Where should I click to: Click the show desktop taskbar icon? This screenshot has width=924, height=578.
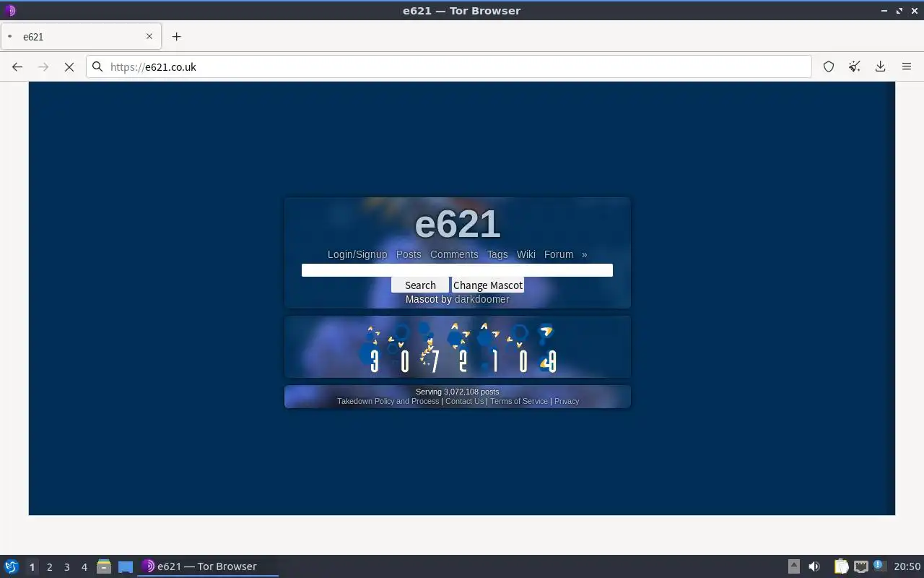(126, 566)
